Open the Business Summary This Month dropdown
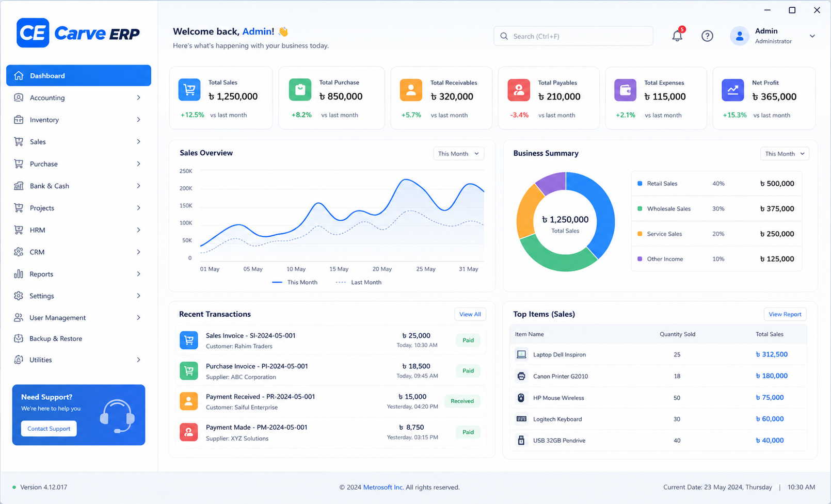Image resolution: width=831 pixels, height=504 pixels. [785, 154]
